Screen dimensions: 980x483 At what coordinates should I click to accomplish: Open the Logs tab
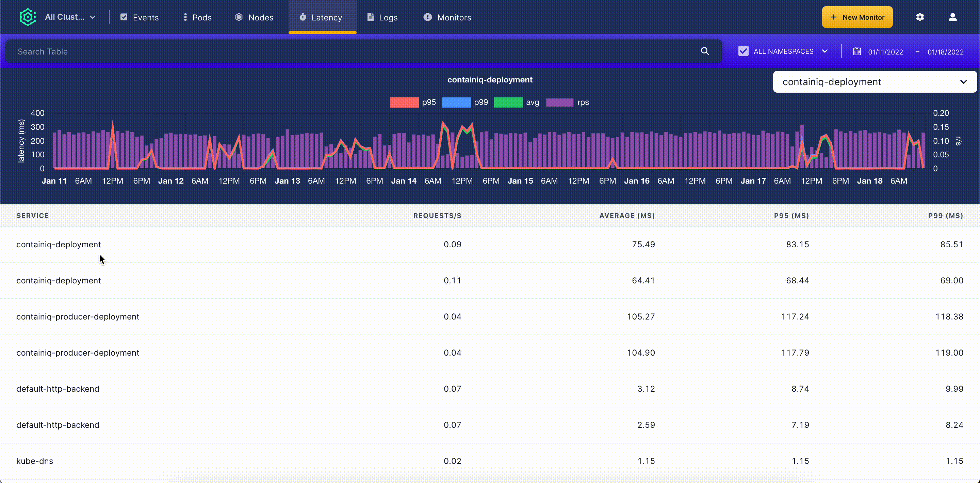click(x=382, y=17)
